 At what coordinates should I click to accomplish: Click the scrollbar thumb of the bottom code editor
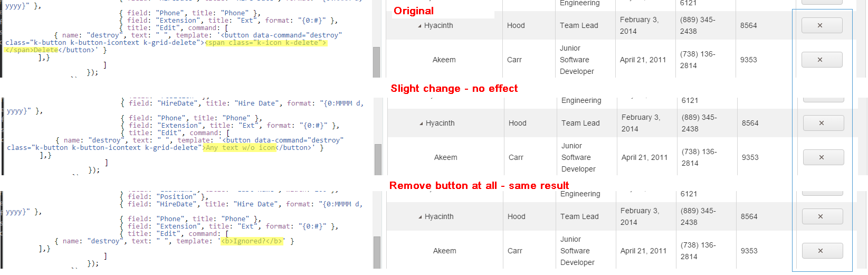click(x=377, y=252)
